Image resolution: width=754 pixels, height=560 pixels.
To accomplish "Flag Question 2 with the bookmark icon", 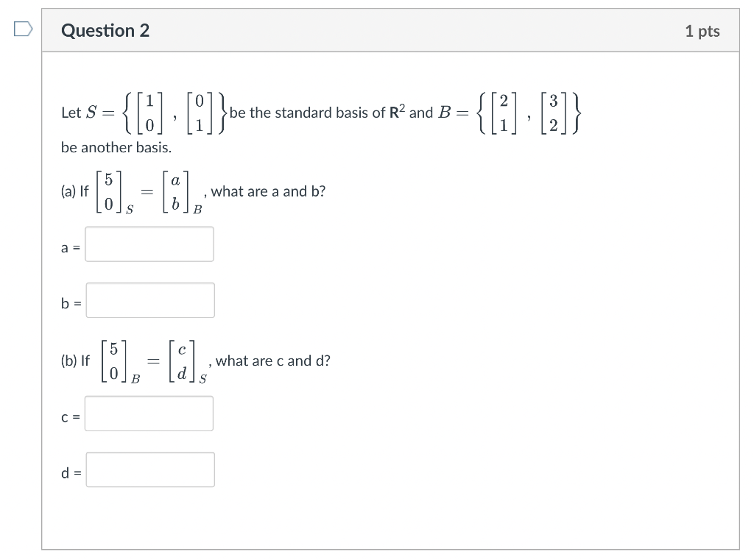I will (x=23, y=29).
